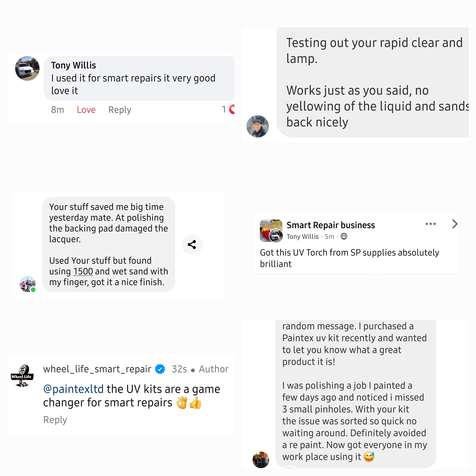
Task: Click the Wheel Life logo avatar
Action: (22, 376)
